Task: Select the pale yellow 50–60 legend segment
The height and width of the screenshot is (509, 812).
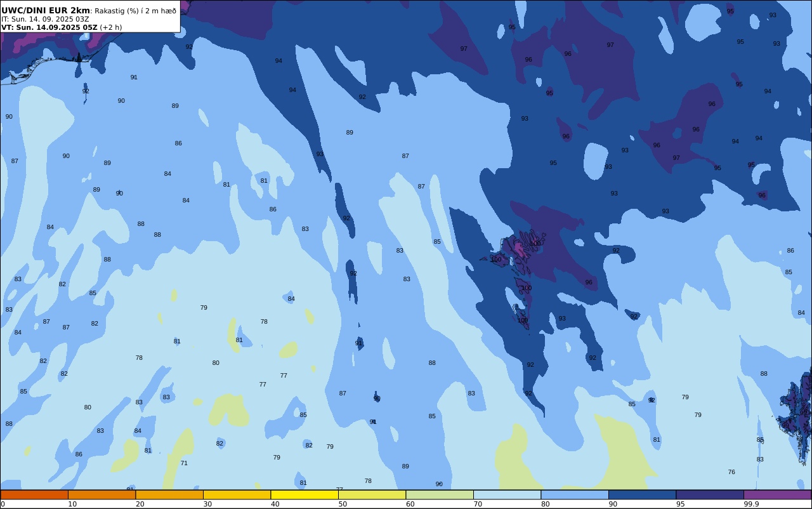Action: point(372,494)
